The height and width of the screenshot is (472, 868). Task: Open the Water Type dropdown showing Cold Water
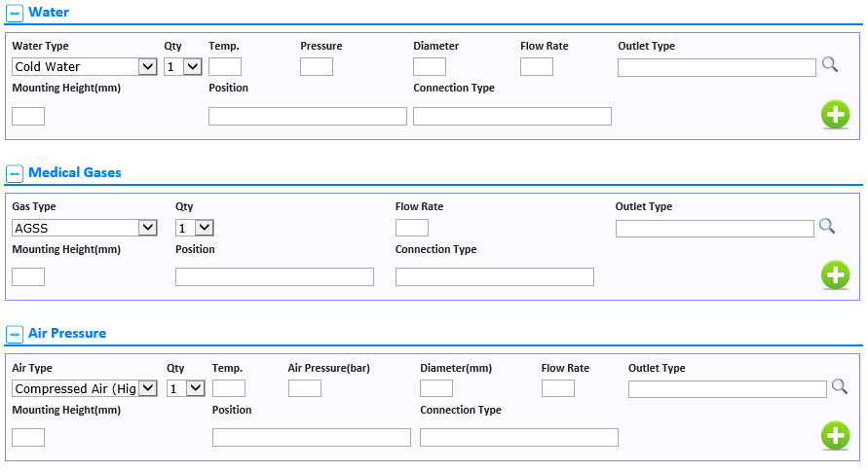85,67
